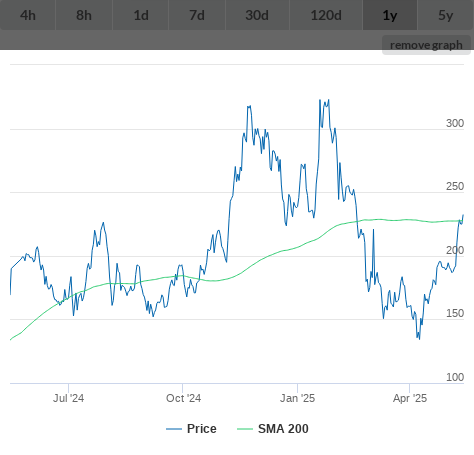This screenshot has height=455, width=474.
Task: Click the Apr '25 axis label
Action: tap(410, 398)
